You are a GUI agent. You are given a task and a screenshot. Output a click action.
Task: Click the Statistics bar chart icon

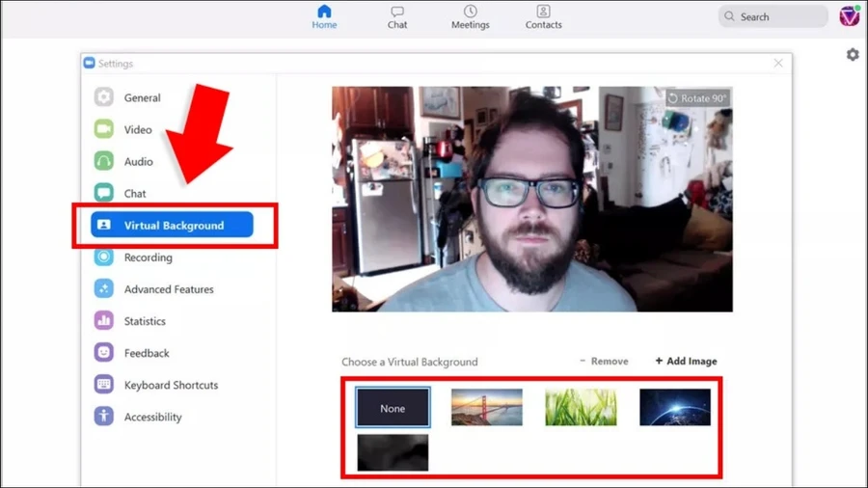[x=103, y=320]
